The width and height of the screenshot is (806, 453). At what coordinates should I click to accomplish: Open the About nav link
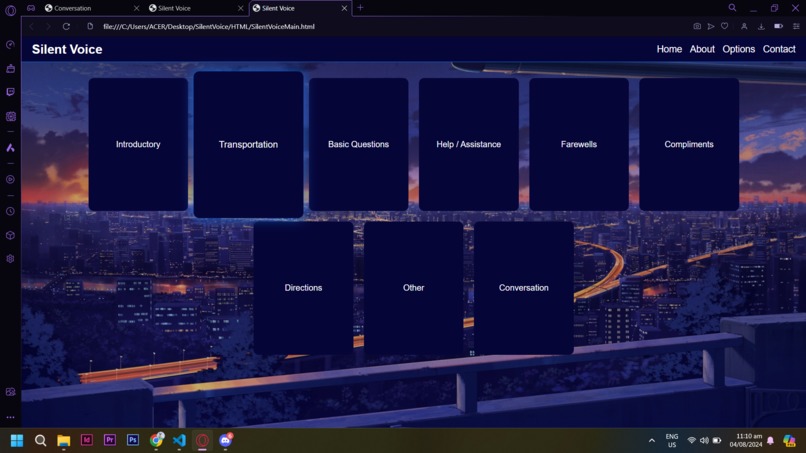(x=702, y=49)
